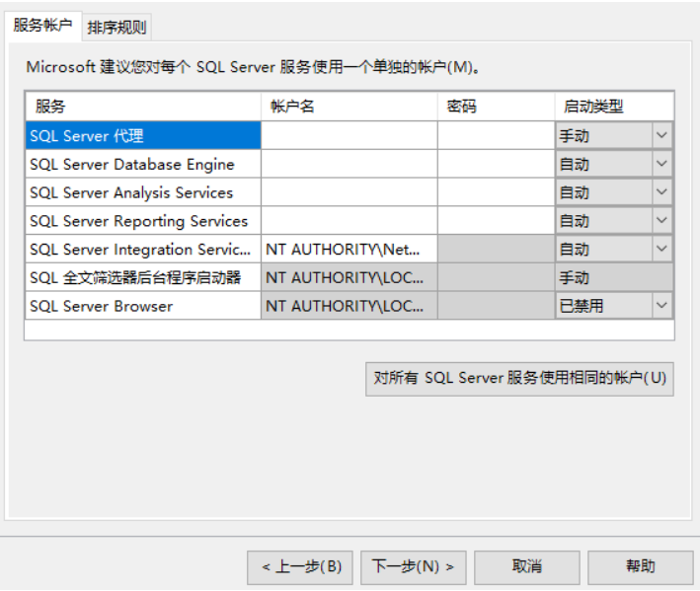
Task: Click NT AUTHORITY\Net... account for Integration Services
Action: 350,249
